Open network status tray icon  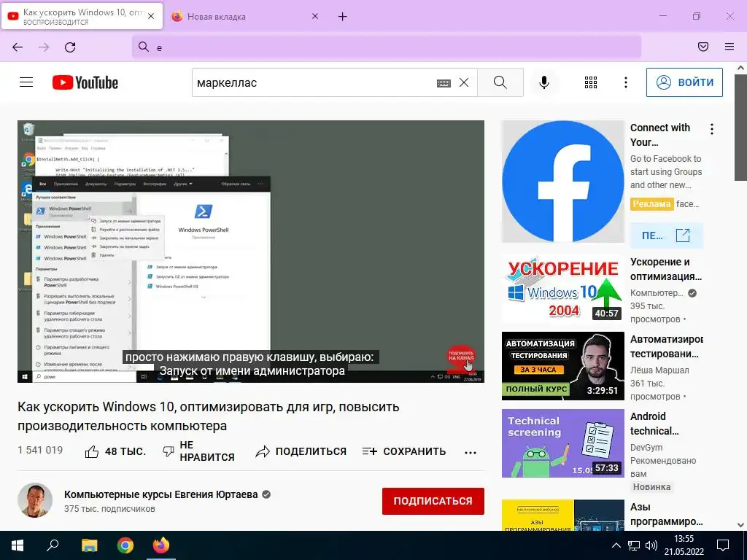point(634,545)
